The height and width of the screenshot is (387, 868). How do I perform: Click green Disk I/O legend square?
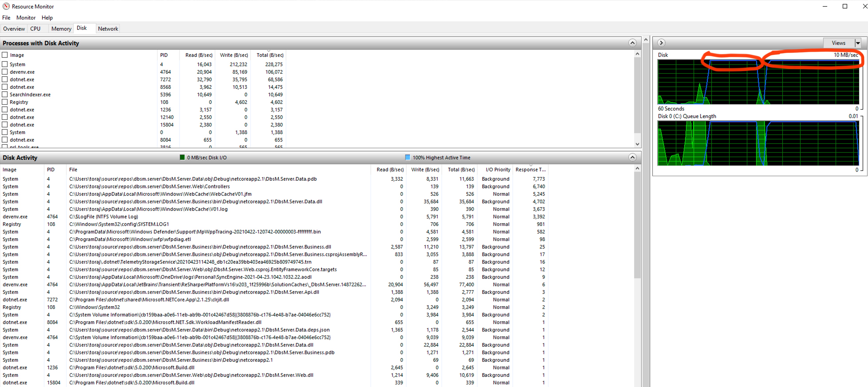pyautogui.click(x=182, y=157)
